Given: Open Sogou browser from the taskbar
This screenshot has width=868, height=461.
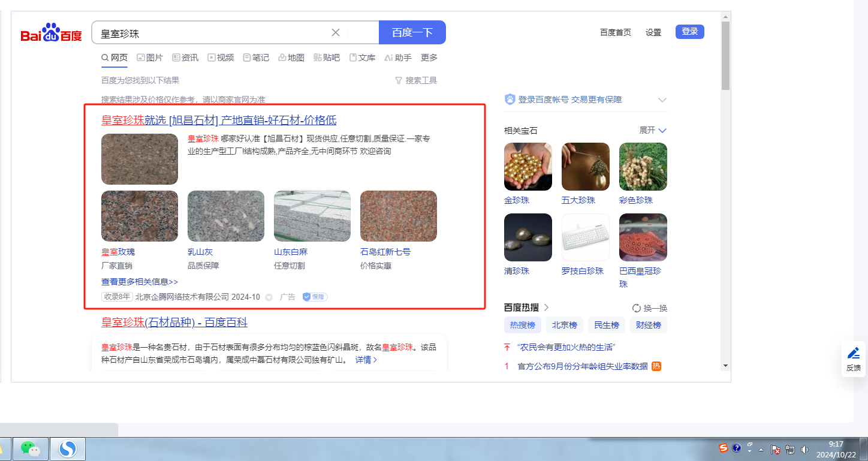Looking at the screenshot, I should (x=68, y=448).
